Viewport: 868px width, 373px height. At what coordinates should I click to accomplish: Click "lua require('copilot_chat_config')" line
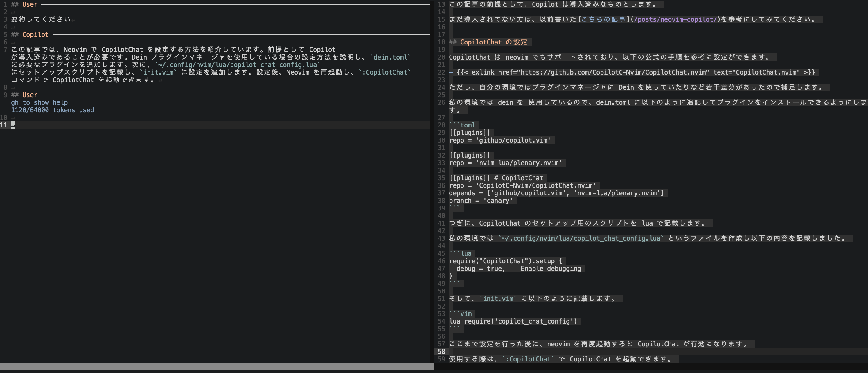[513, 321]
